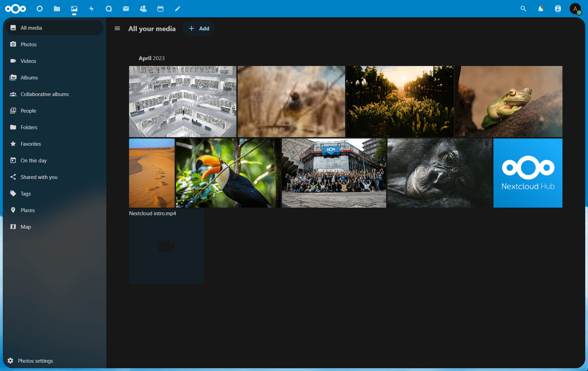Open the gorilla photo
This screenshot has height=371, width=588.
click(440, 173)
